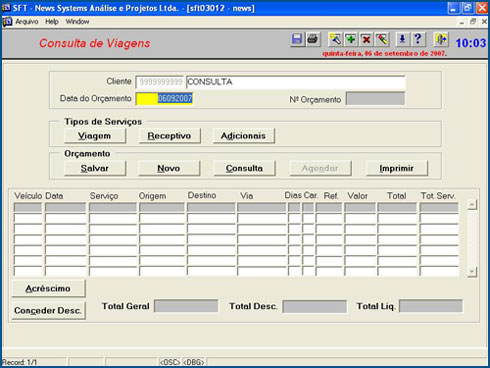Click the first row Destino cell
The width and height of the screenshot is (490, 368).
click(x=211, y=208)
